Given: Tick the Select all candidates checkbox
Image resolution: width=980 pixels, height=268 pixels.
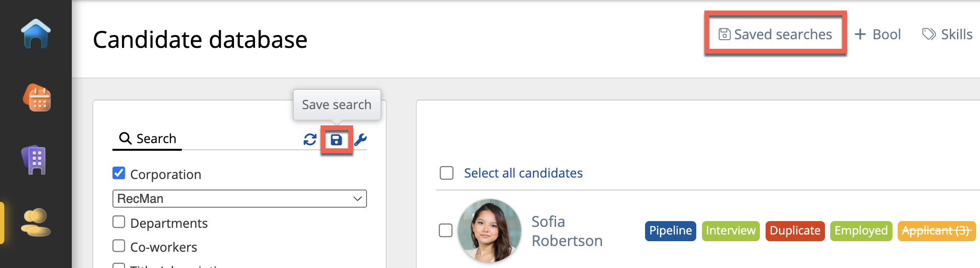Looking at the screenshot, I should [x=446, y=173].
